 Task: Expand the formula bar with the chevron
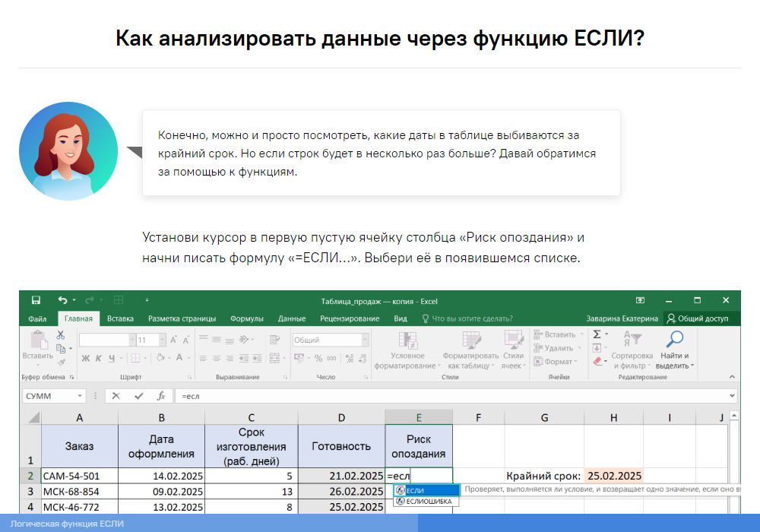click(732, 396)
